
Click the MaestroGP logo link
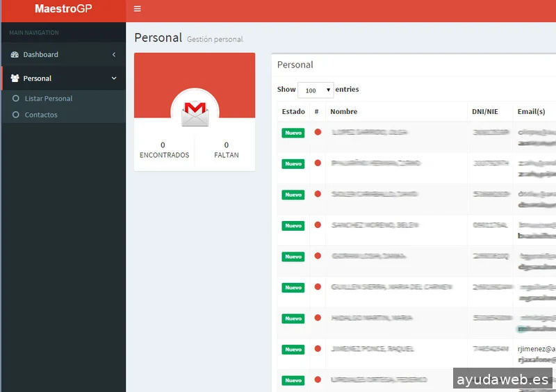(63, 9)
